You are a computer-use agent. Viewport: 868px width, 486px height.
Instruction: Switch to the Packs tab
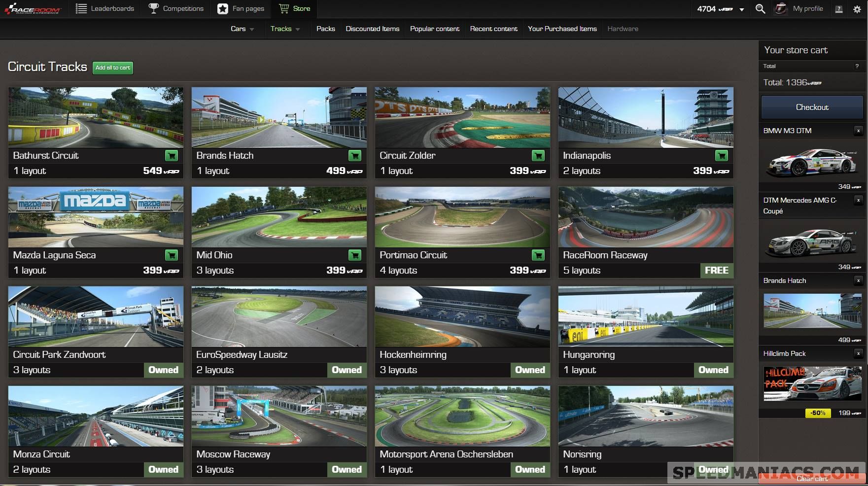pyautogui.click(x=325, y=29)
